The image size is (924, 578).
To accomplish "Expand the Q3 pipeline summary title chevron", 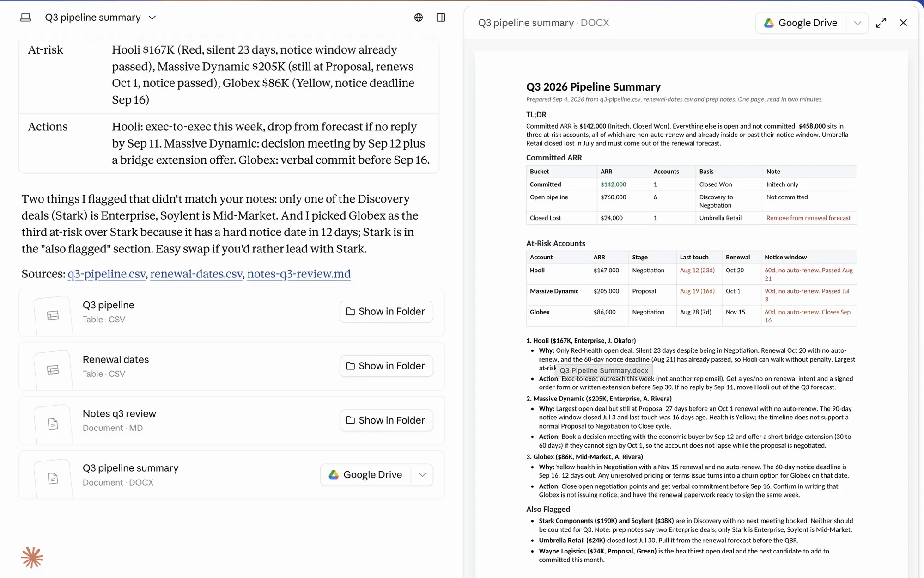I will click(152, 18).
